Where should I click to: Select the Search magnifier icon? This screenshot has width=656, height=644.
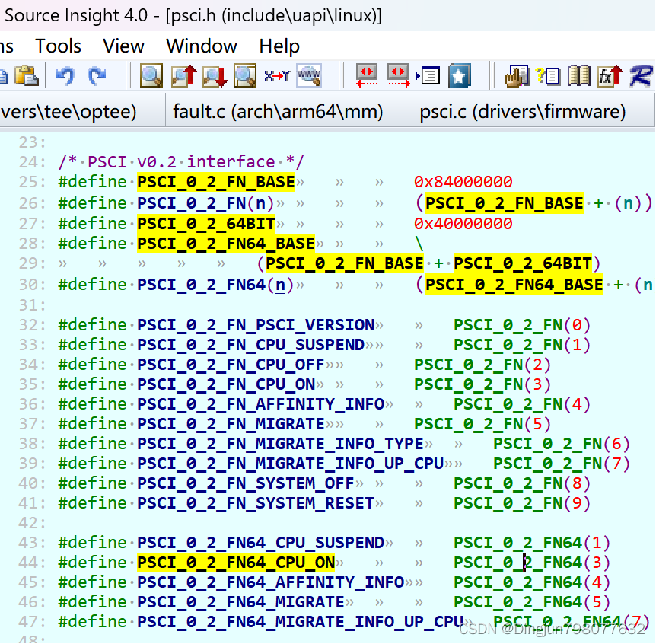click(x=151, y=76)
